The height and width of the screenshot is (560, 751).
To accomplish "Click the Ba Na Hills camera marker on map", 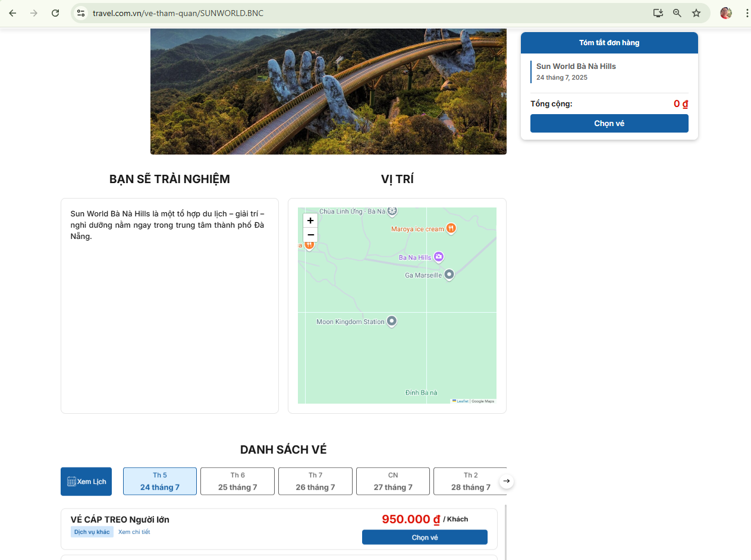I will coord(439,257).
